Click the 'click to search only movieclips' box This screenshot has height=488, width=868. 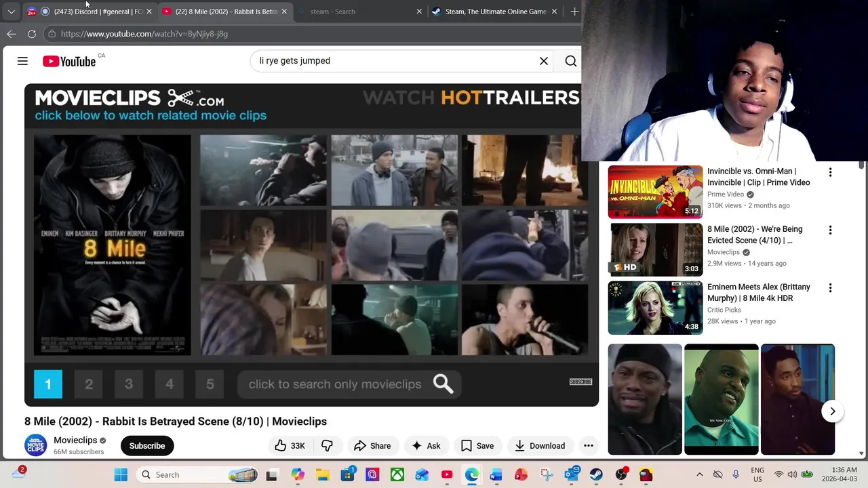(349, 384)
